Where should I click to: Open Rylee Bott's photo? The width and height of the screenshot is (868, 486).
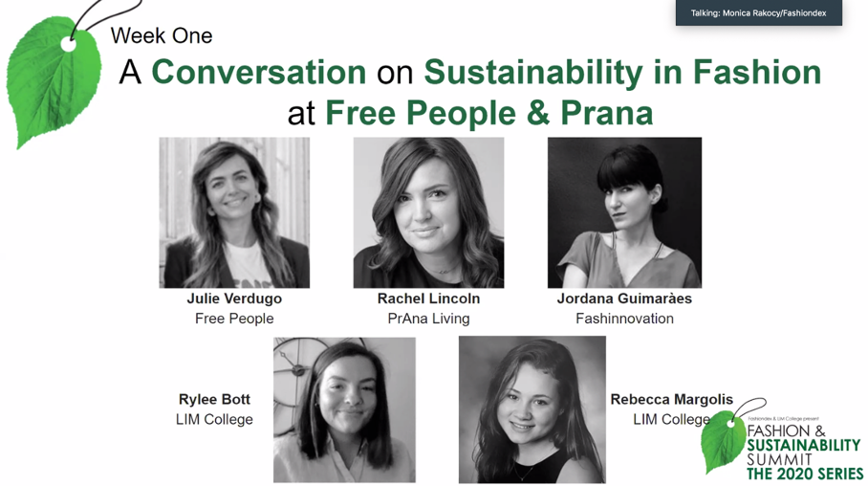click(x=344, y=409)
